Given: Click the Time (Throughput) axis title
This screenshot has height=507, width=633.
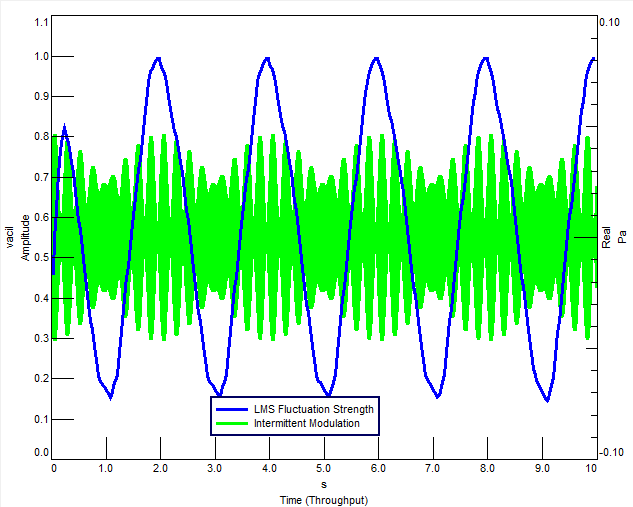Looking at the screenshot, I should (322, 498).
